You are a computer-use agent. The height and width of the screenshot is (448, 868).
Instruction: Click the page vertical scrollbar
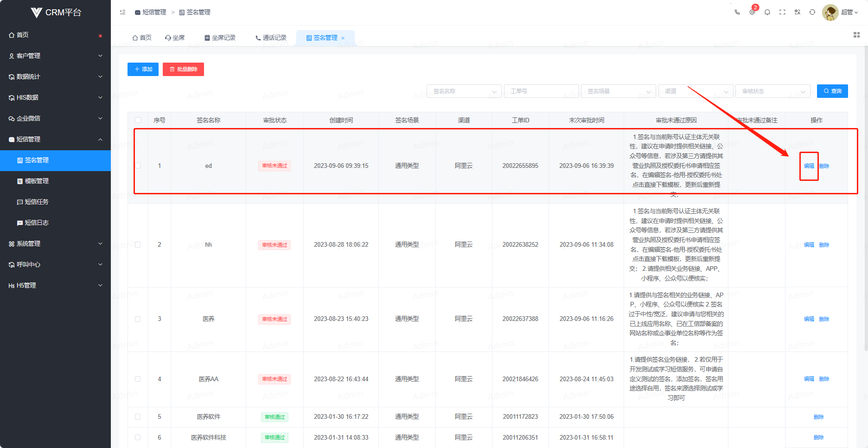click(866, 199)
